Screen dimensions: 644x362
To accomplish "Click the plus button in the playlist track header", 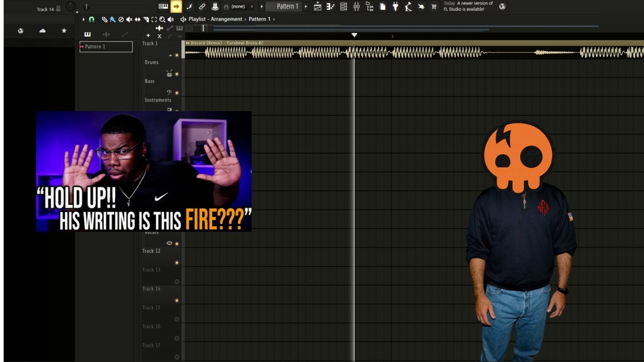I will (148, 36).
